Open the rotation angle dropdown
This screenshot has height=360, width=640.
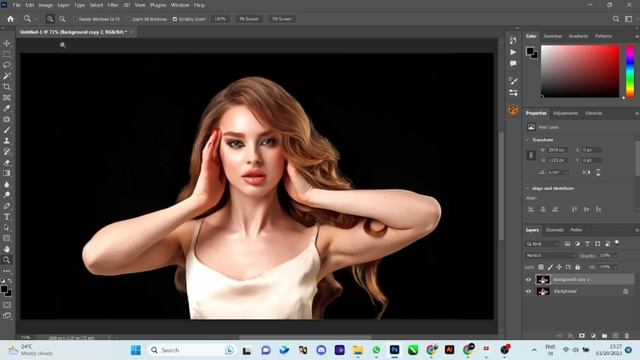[x=566, y=172]
